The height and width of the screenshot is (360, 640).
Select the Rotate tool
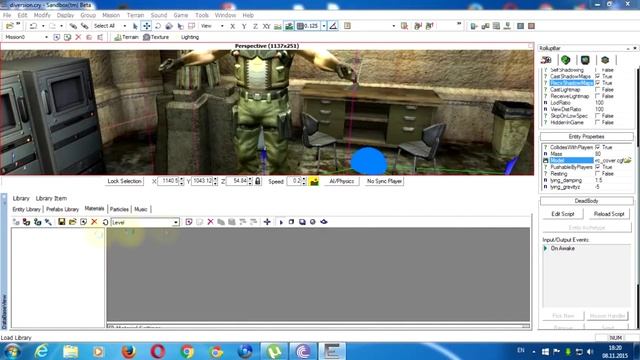158,26
